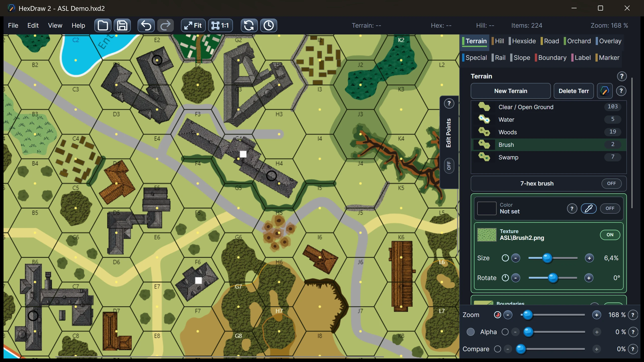
Task: Switch to the Road tab
Action: tap(550, 41)
